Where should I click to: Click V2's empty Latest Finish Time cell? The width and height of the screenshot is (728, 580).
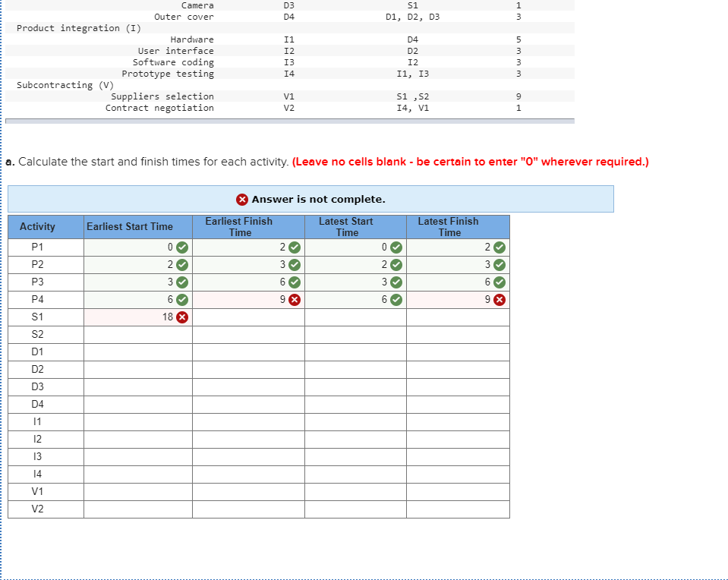tap(458, 509)
